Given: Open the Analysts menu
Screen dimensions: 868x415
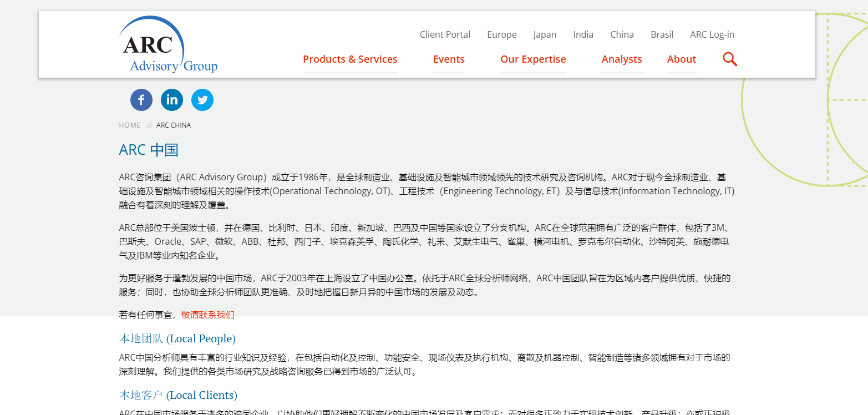Looking at the screenshot, I should pos(622,59).
